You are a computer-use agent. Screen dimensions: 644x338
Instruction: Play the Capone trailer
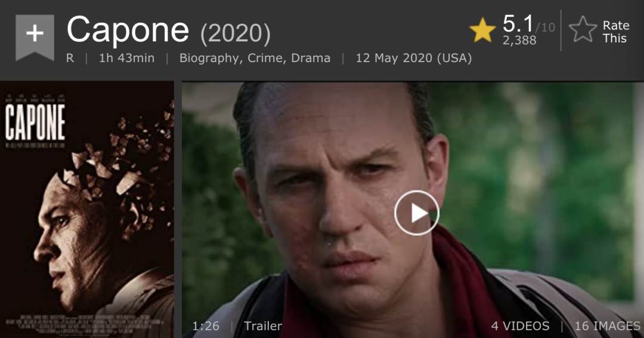(x=416, y=213)
